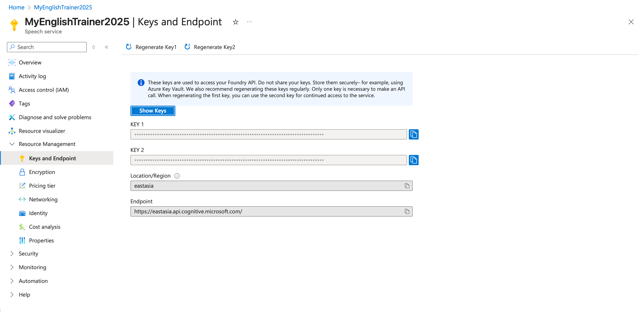Close the Keys and Endpoint blade
The width and height of the screenshot is (644, 312).
631,22
